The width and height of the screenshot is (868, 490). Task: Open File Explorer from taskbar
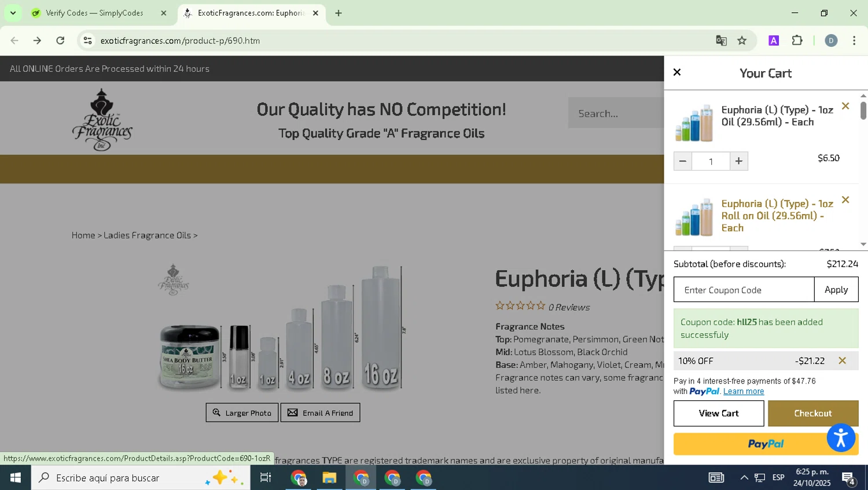click(x=330, y=478)
